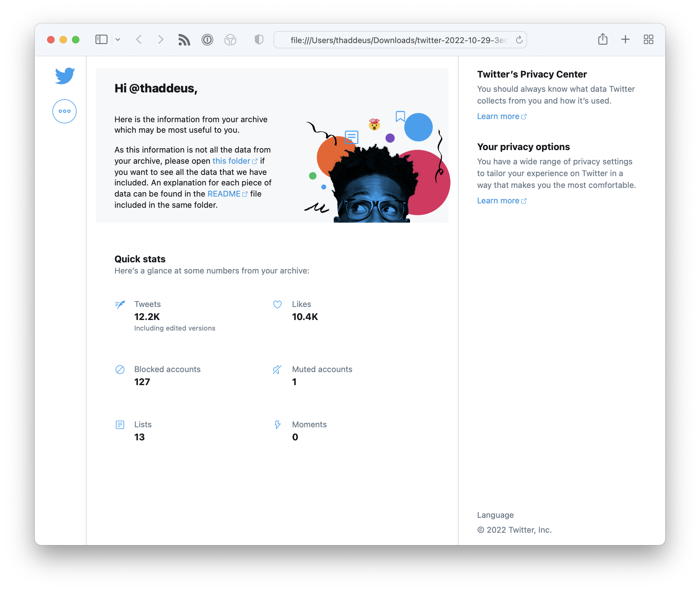
Task: Minimize the window with the yellow button
Action: tap(63, 40)
